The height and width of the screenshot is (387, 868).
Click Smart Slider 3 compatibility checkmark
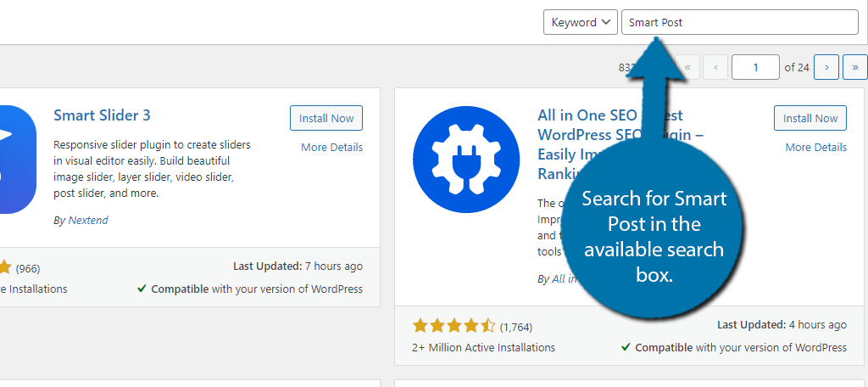(x=142, y=289)
